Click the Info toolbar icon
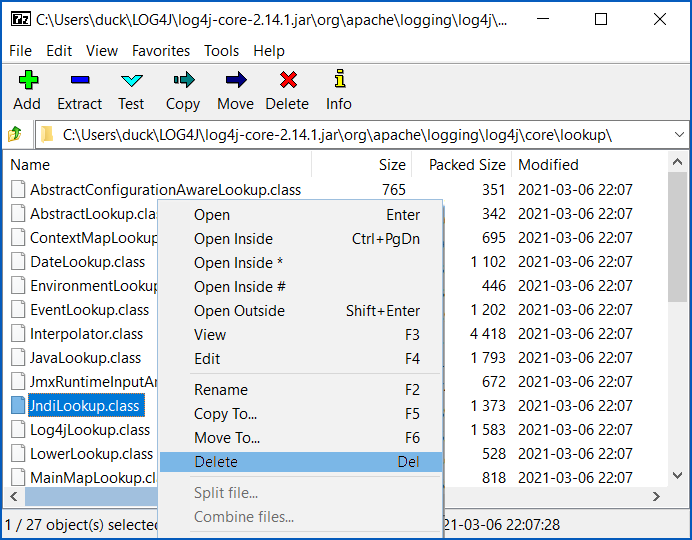 click(x=339, y=79)
